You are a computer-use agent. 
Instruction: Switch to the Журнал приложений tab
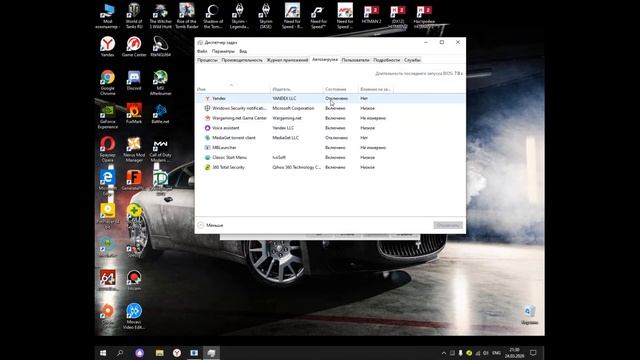tap(287, 60)
